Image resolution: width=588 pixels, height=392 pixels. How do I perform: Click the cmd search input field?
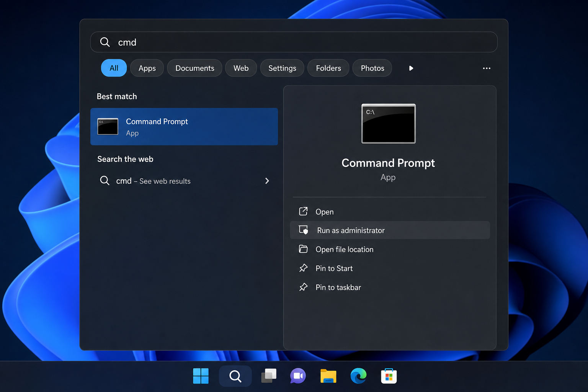(x=294, y=42)
